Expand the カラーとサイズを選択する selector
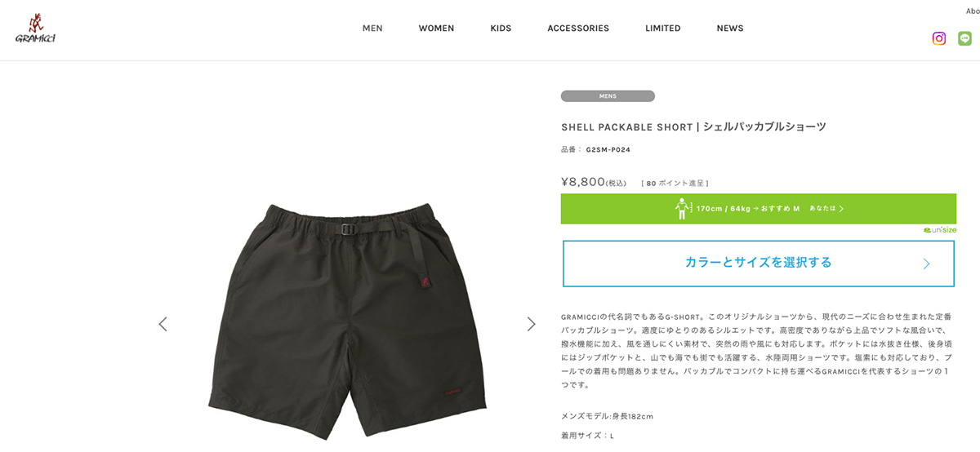 758,264
